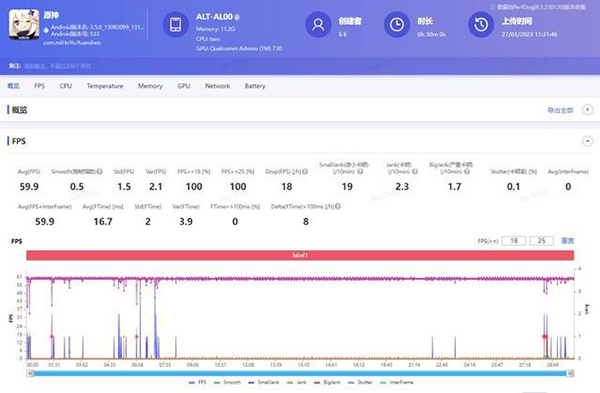Open the Battery tab
The height and width of the screenshot is (393, 600).
pos(255,86)
